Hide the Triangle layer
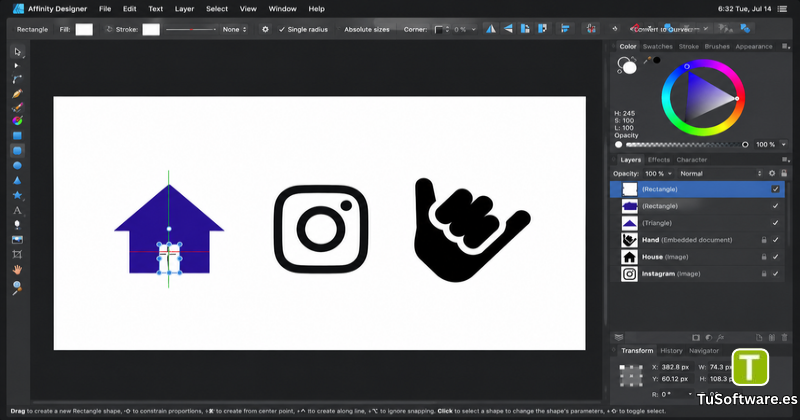The height and width of the screenshot is (420, 800). coord(776,223)
